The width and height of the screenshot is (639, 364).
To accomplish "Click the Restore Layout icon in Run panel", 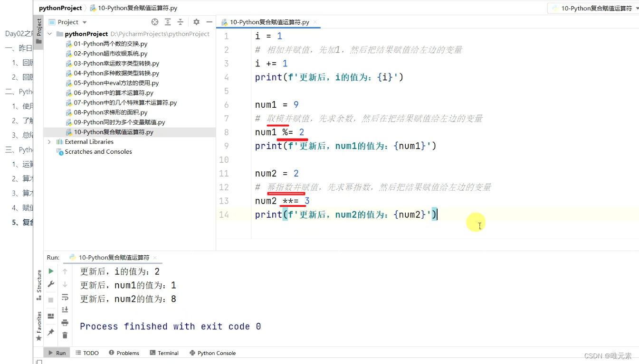I will [51, 316].
